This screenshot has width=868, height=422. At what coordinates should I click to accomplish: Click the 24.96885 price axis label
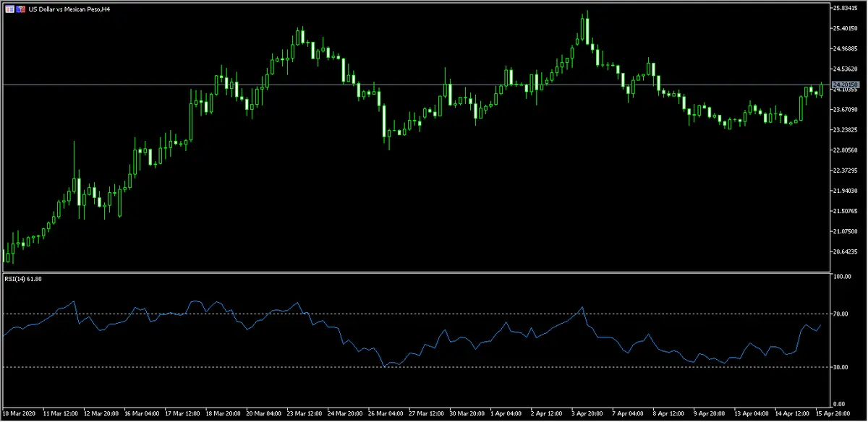845,48
